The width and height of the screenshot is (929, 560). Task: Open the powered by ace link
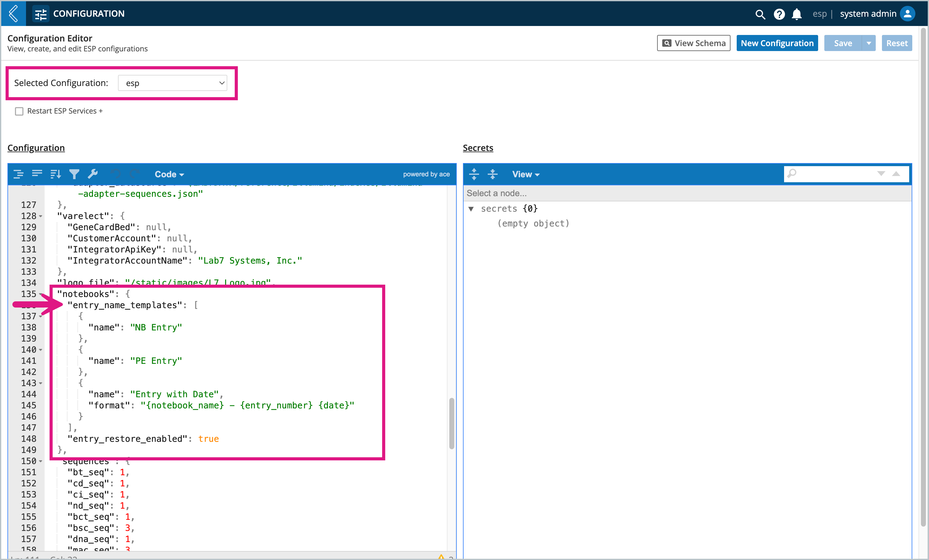click(x=426, y=174)
